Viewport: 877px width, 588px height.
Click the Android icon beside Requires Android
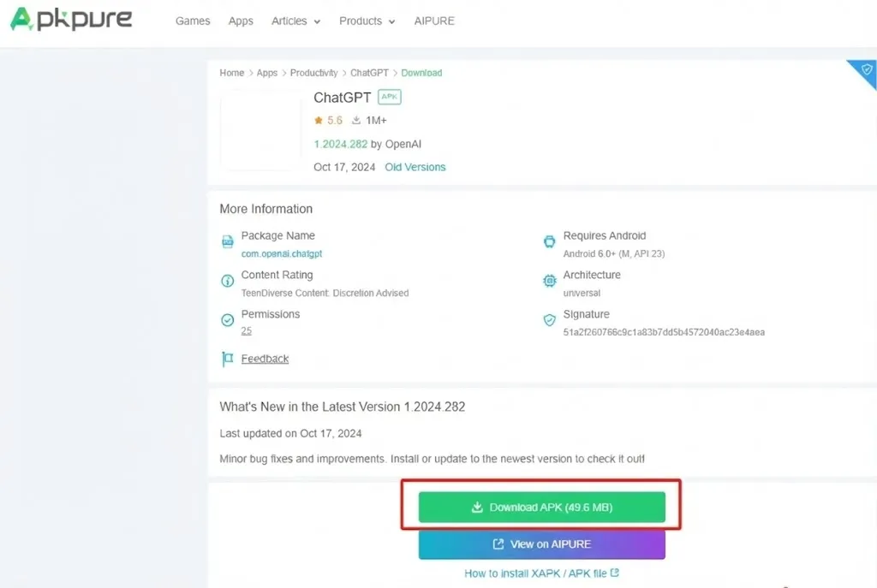tap(549, 241)
